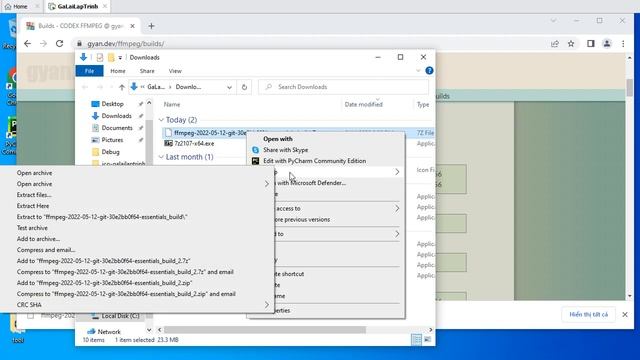Open Share ribbon tab
Viewport: 640px width, 360px height.
click(x=147, y=71)
